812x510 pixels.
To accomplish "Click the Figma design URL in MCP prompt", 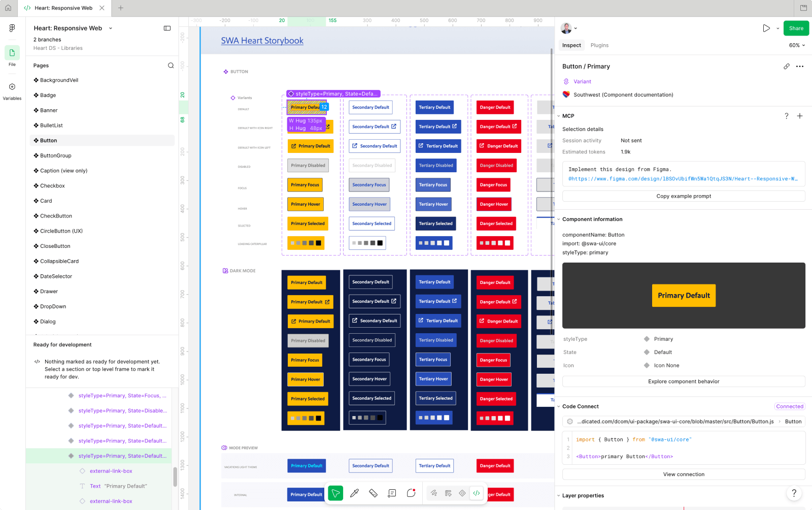I will 683,179.
